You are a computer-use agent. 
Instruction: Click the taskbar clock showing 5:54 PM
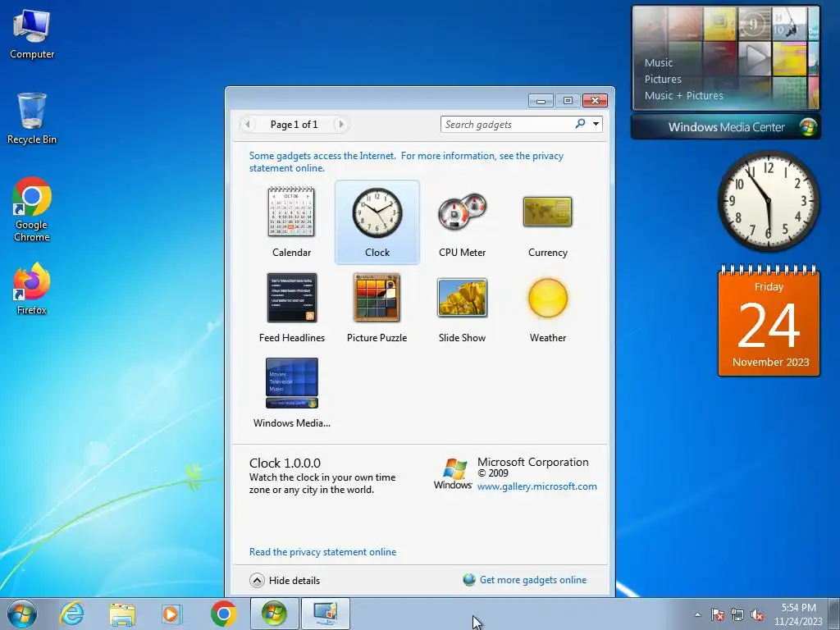(x=798, y=614)
